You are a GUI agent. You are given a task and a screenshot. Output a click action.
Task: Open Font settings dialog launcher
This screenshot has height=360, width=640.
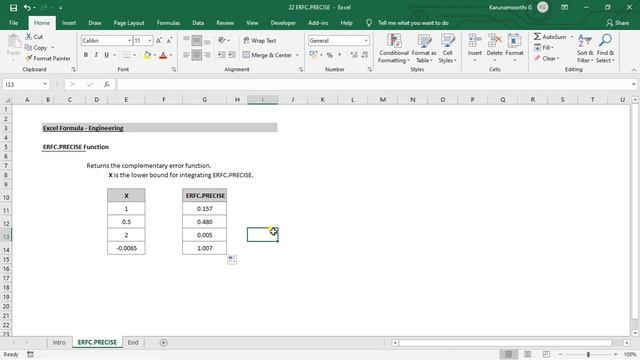click(173, 70)
